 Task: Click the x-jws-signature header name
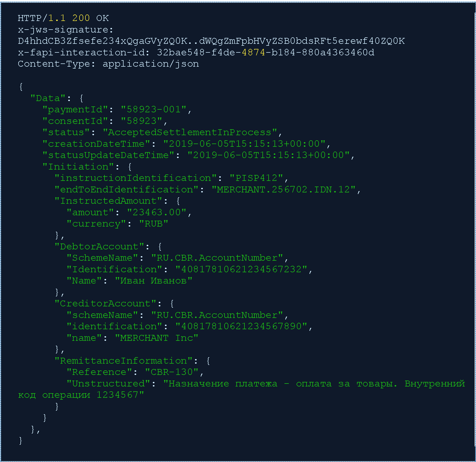point(65,30)
